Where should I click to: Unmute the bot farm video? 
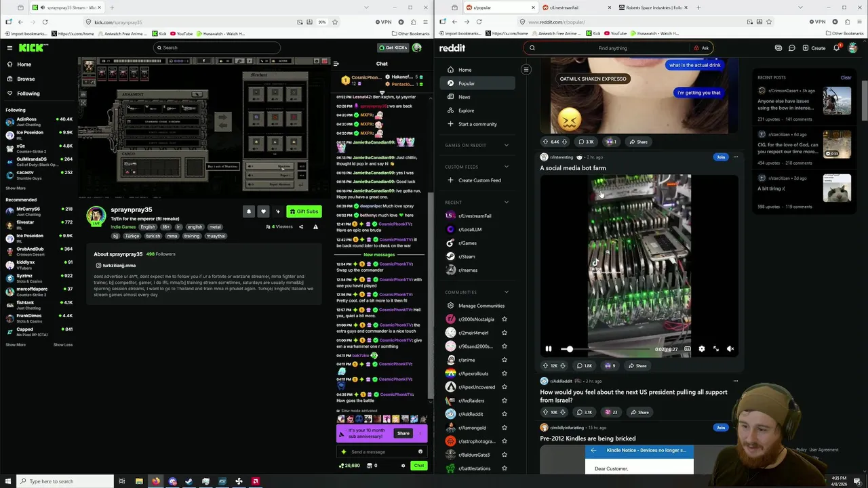(x=730, y=349)
